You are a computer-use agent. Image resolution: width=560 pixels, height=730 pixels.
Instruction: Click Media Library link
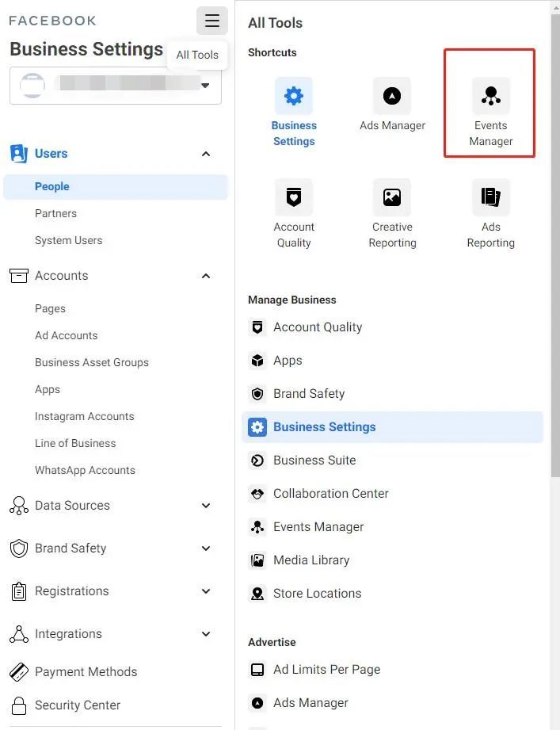311,560
